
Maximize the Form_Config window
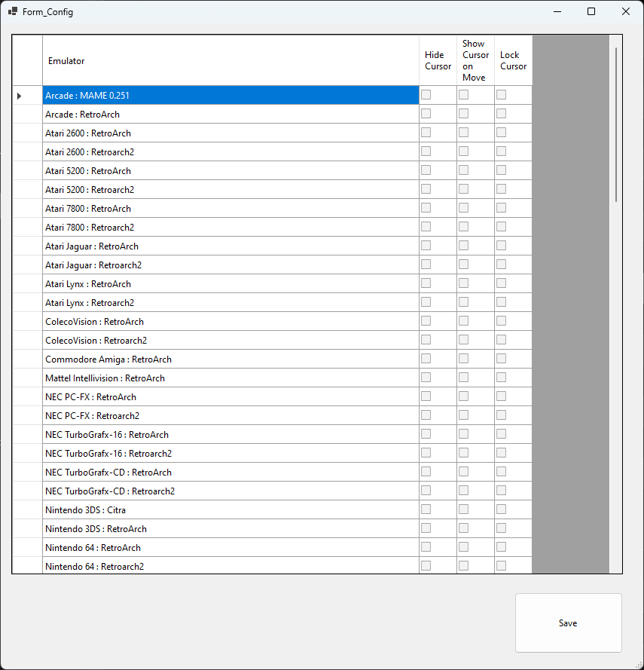[x=591, y=11]
